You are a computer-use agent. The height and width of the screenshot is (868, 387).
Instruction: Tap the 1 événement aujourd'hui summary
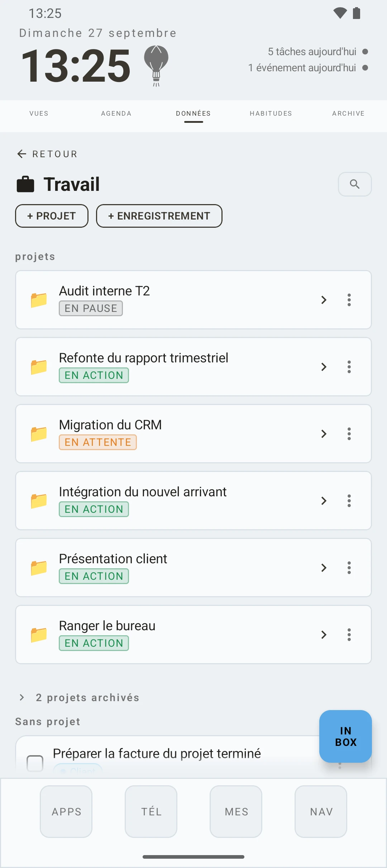302,68
